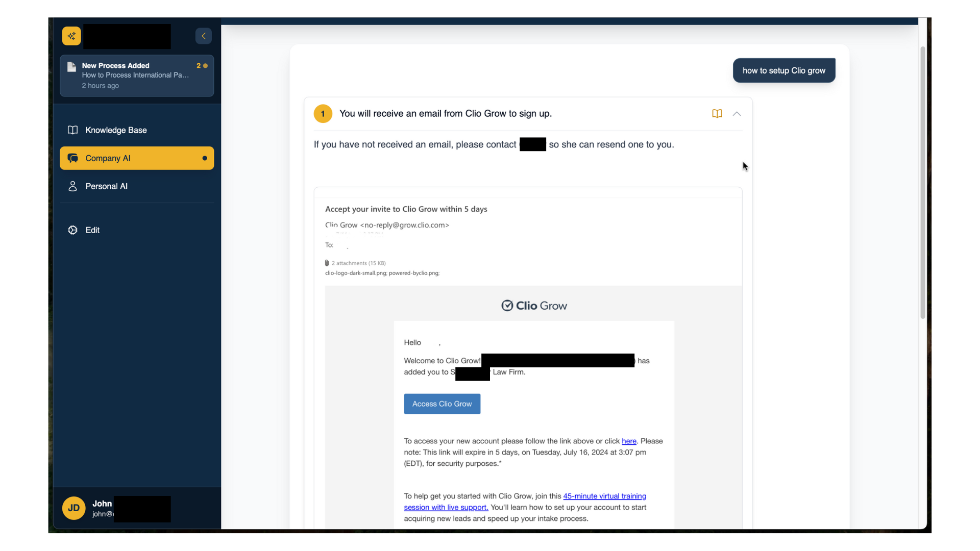The width and height of the screenshot is (980, 551).
Task: Open the 45-minute virtual training session link
Action: coord(604,496)
